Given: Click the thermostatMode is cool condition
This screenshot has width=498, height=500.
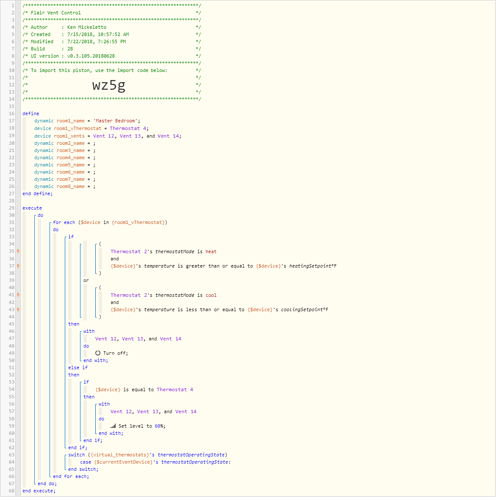Looking at the screenshot, I should (x=164, y=296).
